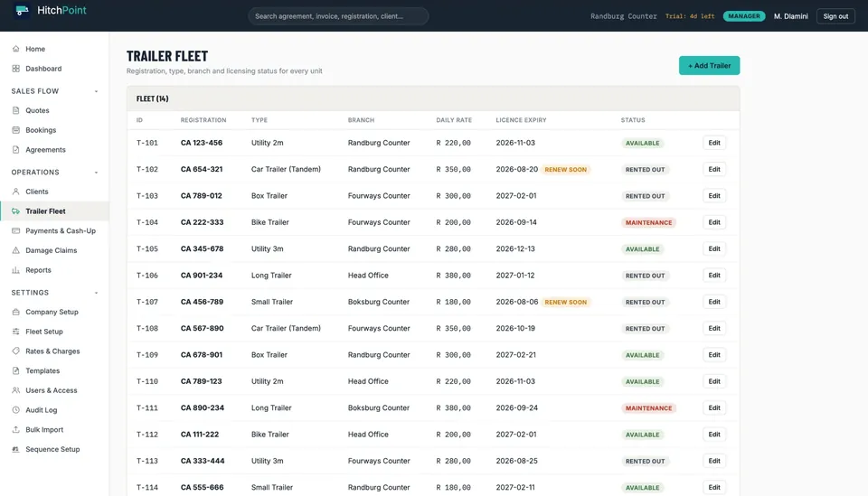Edit trailer T-114
Screen dimensions: 868x496
[714, 487]
